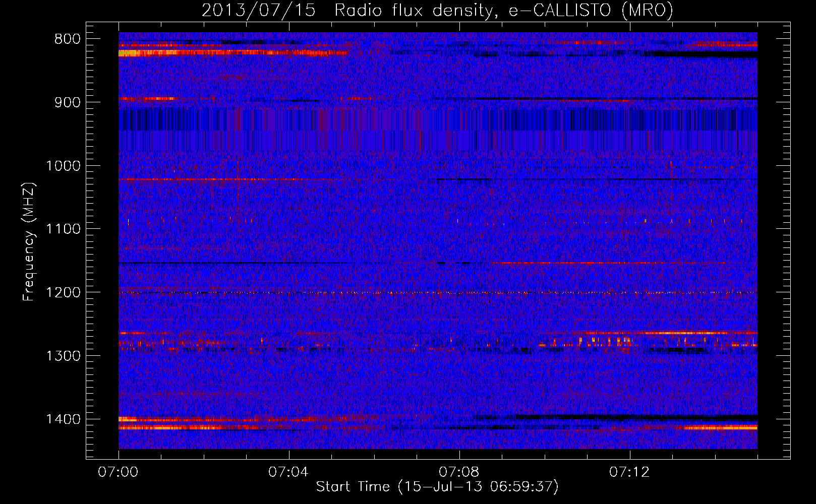The height and width of the screenshot is (504, 816).
Task: Click the 800 frequency tick label
Action: [67, 39]
